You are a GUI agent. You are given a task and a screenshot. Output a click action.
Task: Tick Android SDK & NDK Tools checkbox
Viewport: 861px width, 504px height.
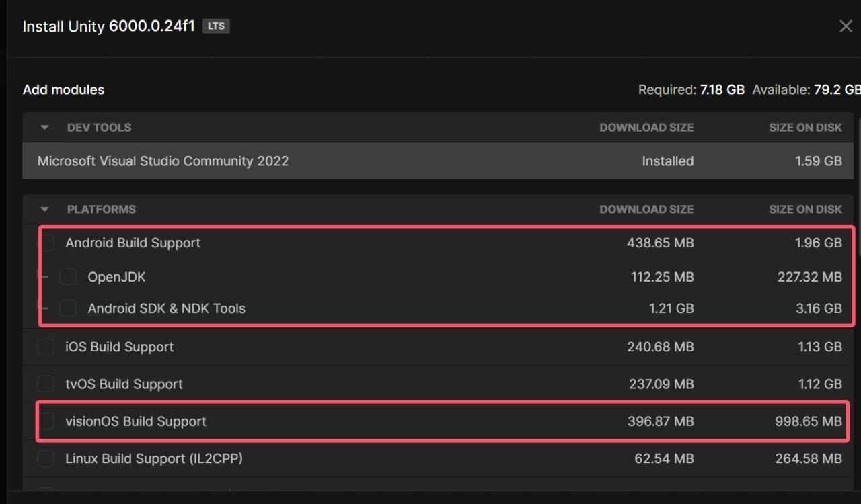tap(68, 308)
